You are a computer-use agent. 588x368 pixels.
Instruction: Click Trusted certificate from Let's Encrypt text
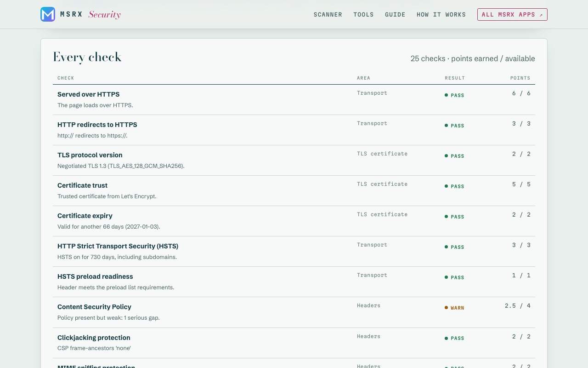click(107, 196)
